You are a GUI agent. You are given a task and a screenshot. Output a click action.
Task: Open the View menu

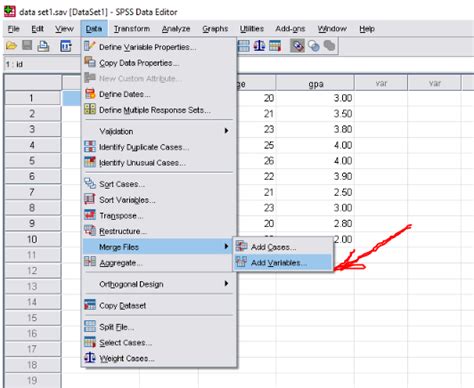tap(64, 29)
